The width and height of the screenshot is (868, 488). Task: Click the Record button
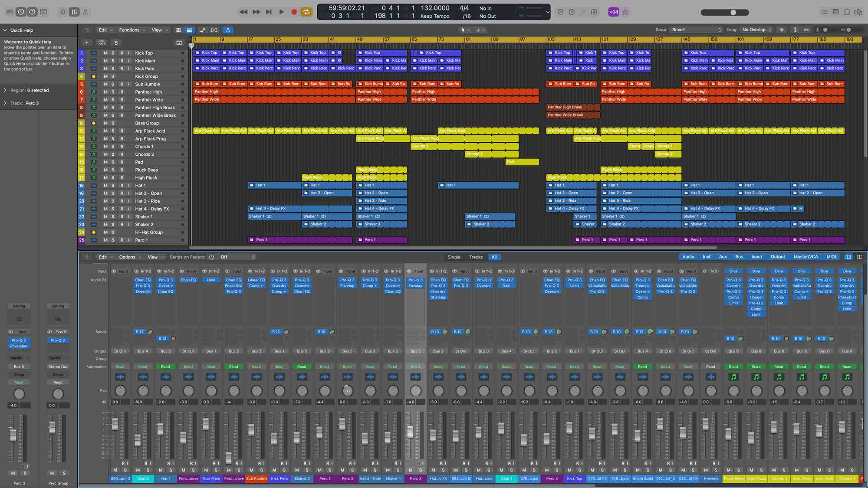click(294, 12)
